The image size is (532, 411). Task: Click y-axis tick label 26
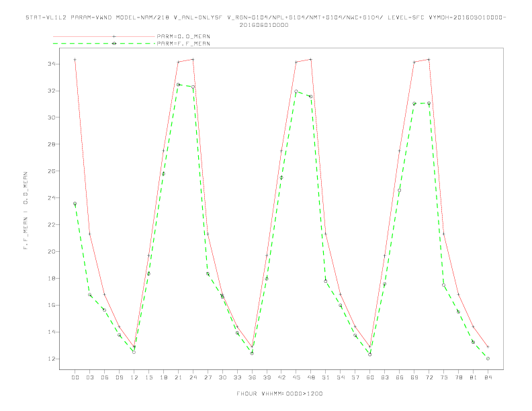tap(52, 171)
